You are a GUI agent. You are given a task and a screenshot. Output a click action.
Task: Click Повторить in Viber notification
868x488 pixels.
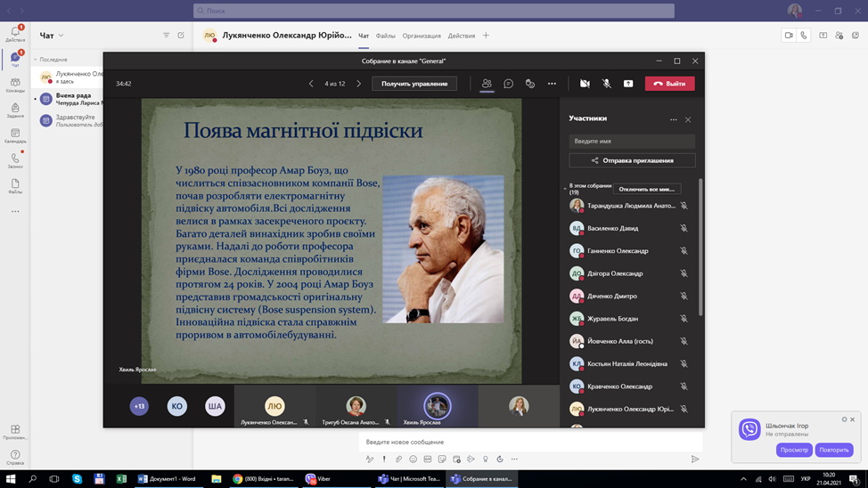[x=833, y=450]
